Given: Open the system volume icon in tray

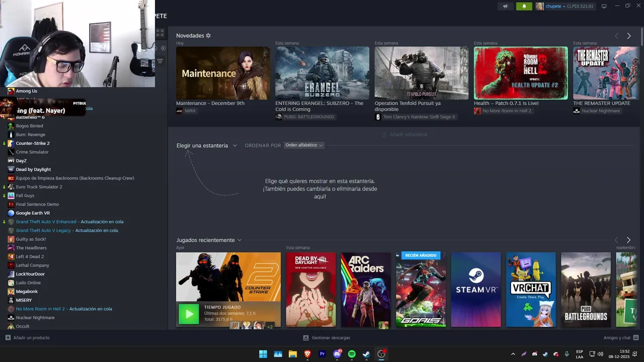Looking at the screenshot, I should click(600, 354).
